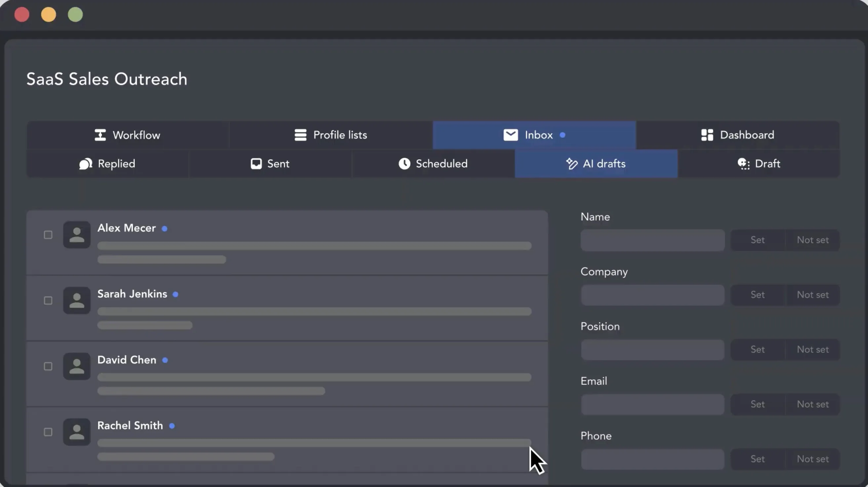Open the Sent sub-tab

point(270,164)
